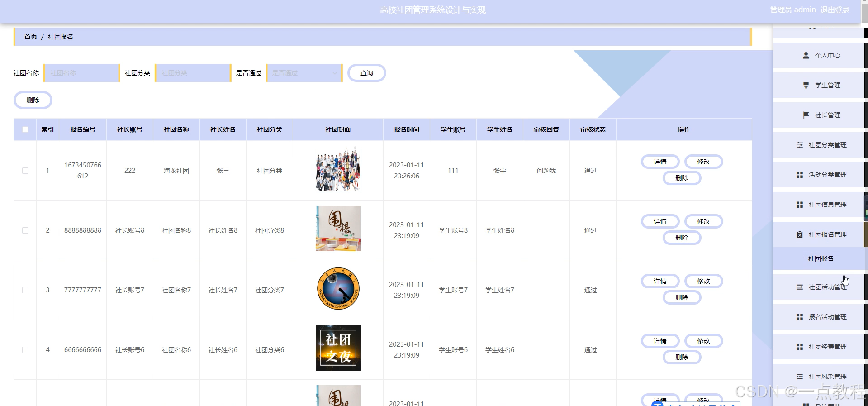868x406 pixels.
Task: Click the grid icon for 活动分类管理
Action: tap(799, 175)
